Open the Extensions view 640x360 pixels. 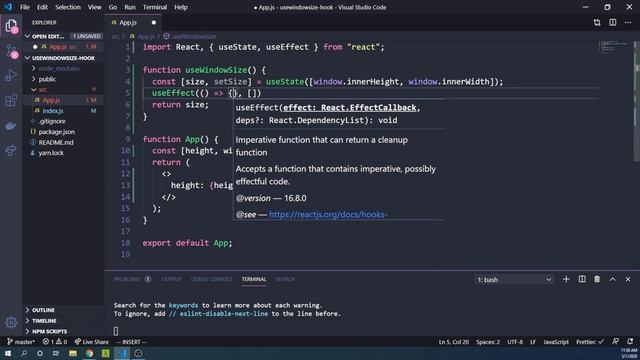pos(11,100)
